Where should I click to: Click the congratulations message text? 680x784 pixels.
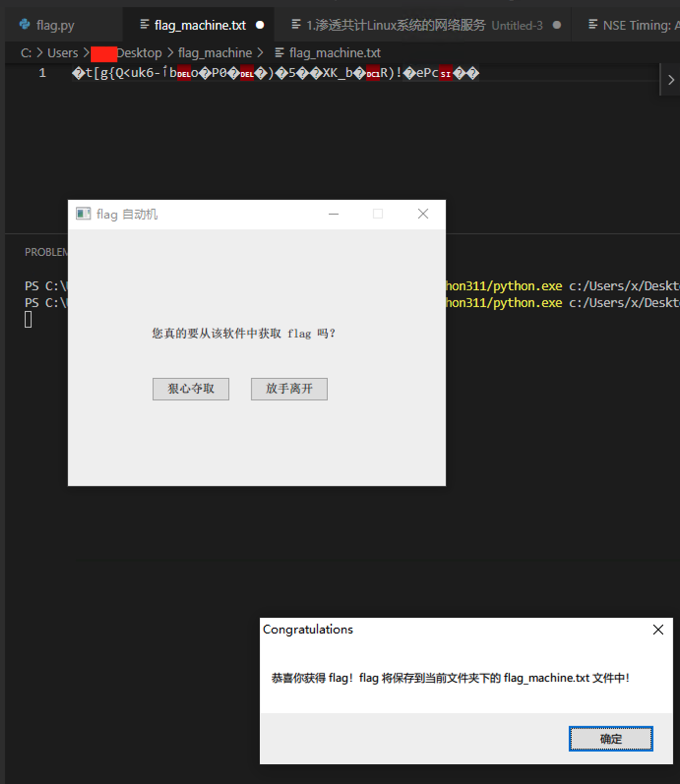click(x=451, y=678)
